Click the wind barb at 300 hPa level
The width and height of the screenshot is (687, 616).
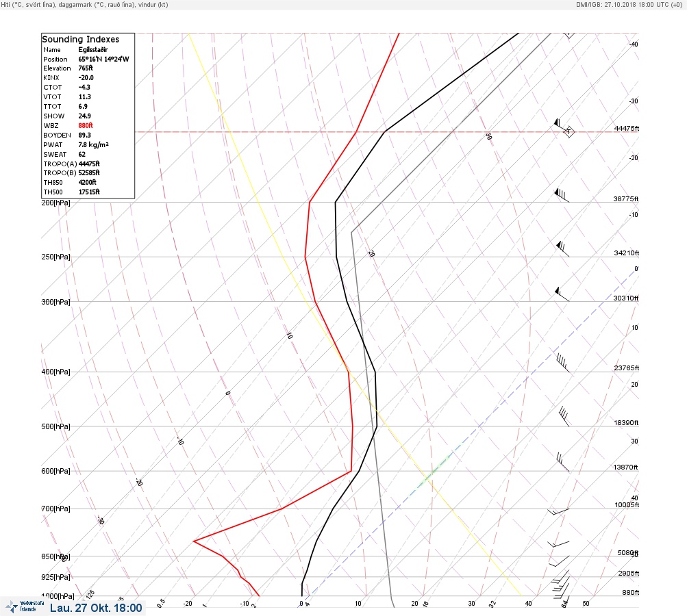pos(562,294)
